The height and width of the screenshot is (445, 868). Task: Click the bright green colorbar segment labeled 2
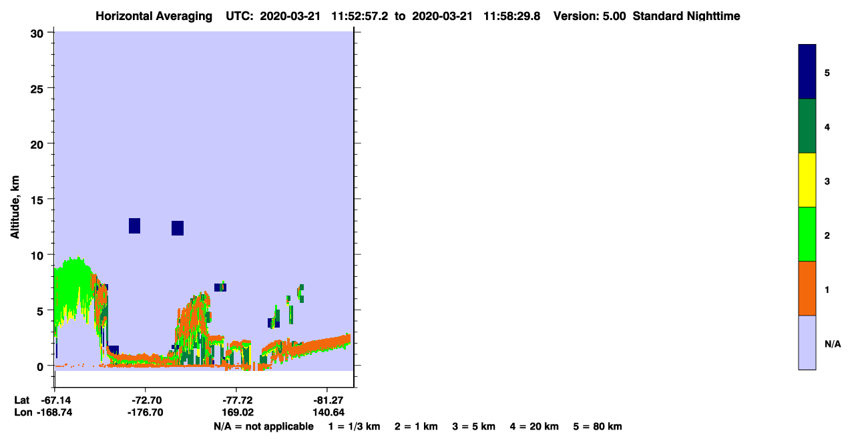807,234
